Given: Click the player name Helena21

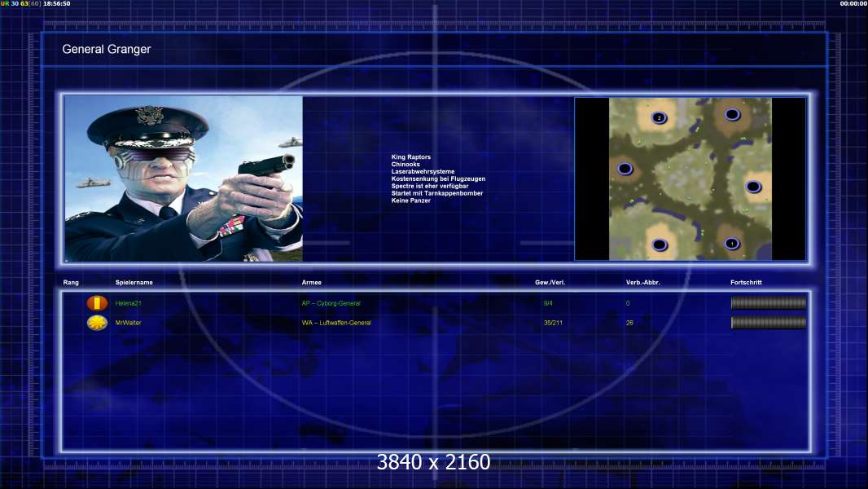Looking at the screenshot, I should (129, 303).
